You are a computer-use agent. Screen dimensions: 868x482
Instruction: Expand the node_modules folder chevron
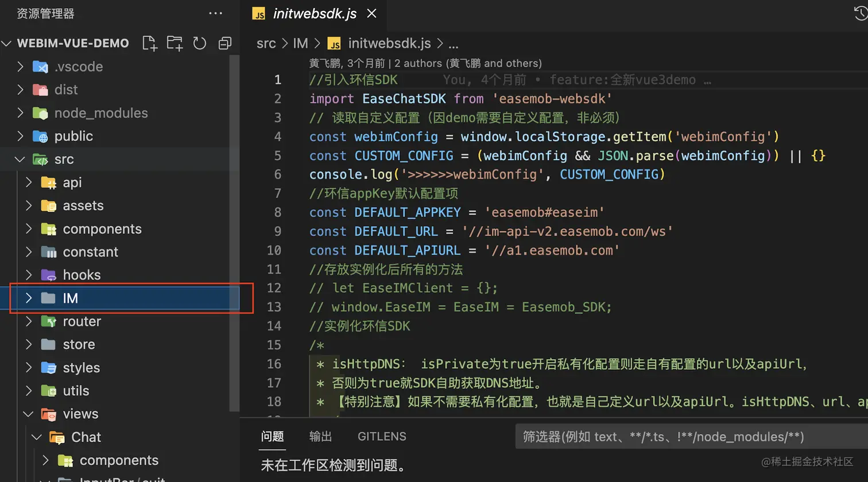click(x=20, y=113)
